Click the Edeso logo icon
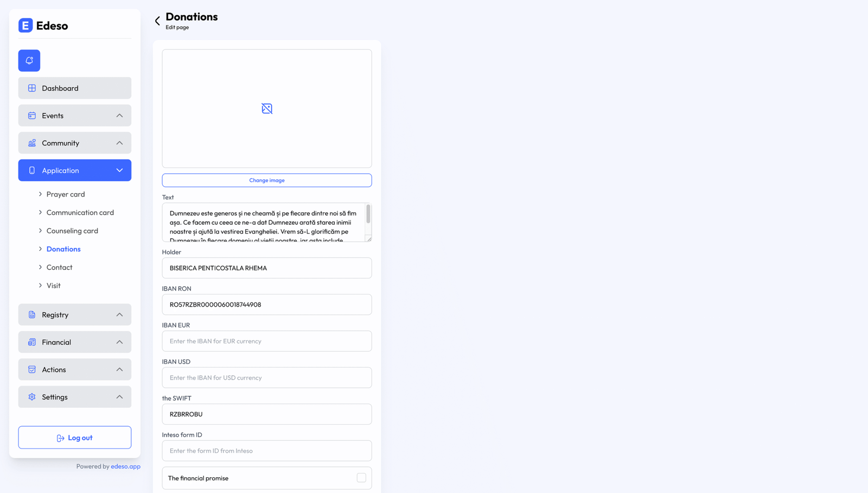The width and height of the screenshot is (868, 493). pyautogui.click(x=25, y=26)
